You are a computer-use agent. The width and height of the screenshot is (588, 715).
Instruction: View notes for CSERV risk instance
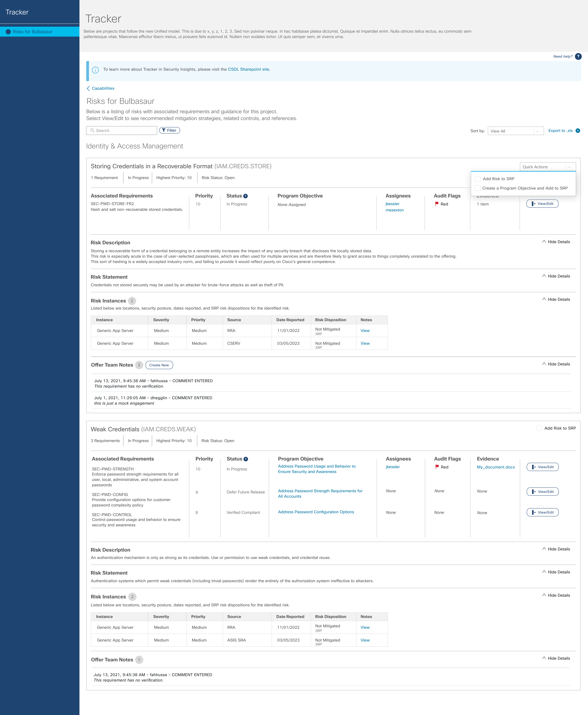365,343
